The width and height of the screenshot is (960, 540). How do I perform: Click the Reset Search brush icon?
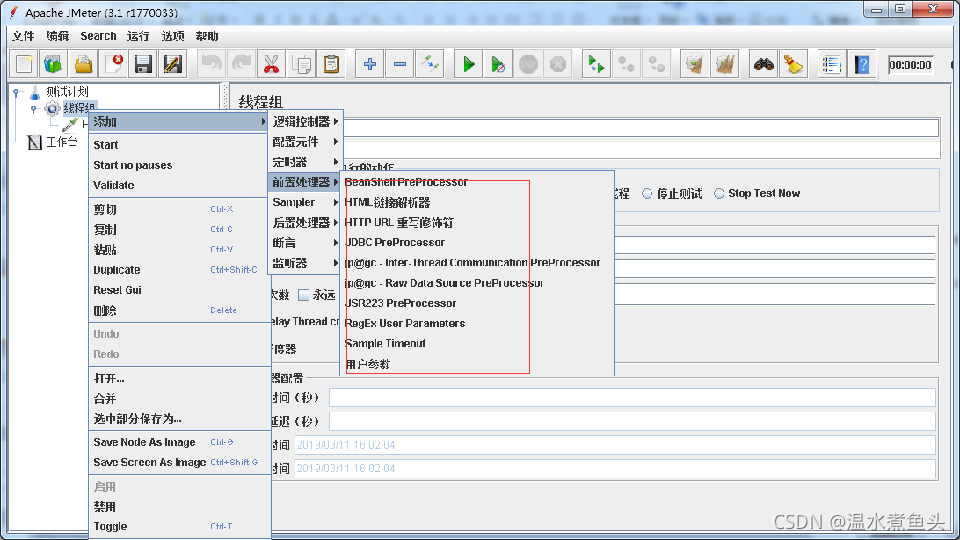(793, 64)
